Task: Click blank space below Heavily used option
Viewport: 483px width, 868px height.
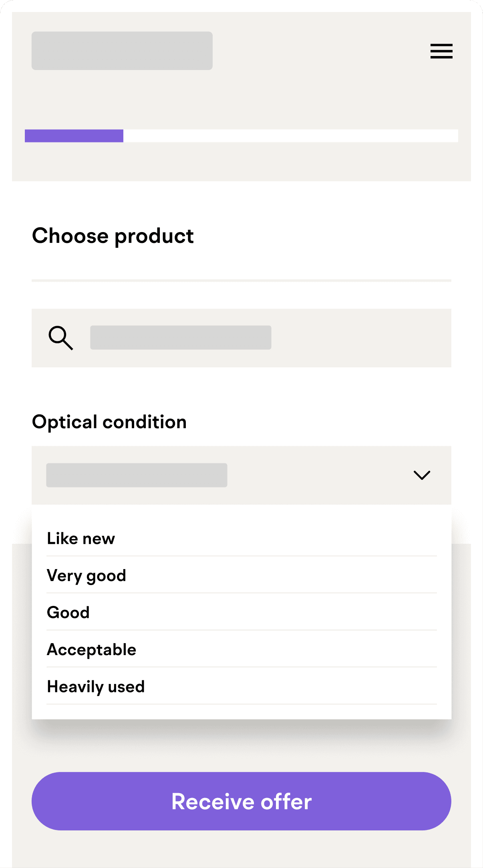Action: point(241,712)
